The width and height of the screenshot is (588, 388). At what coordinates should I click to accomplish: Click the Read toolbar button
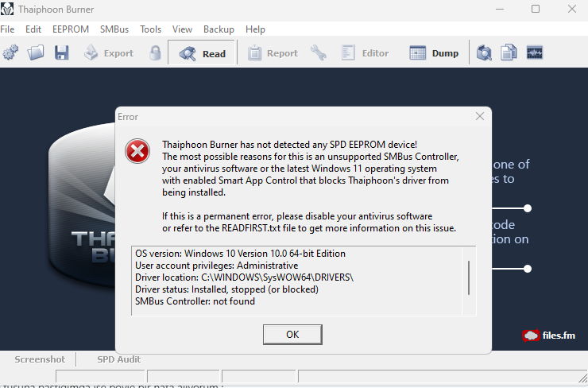[202, 53]
